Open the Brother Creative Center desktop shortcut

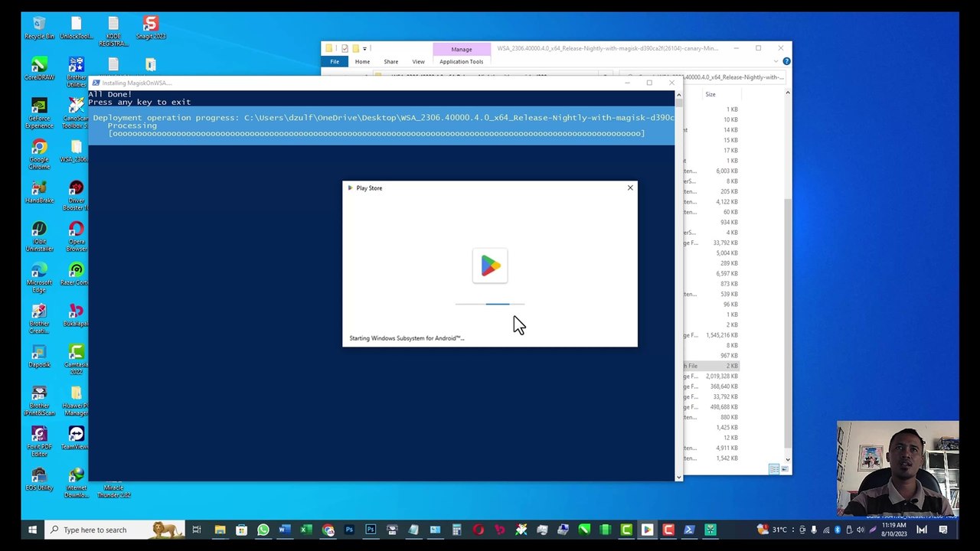(x=39, y=319)
